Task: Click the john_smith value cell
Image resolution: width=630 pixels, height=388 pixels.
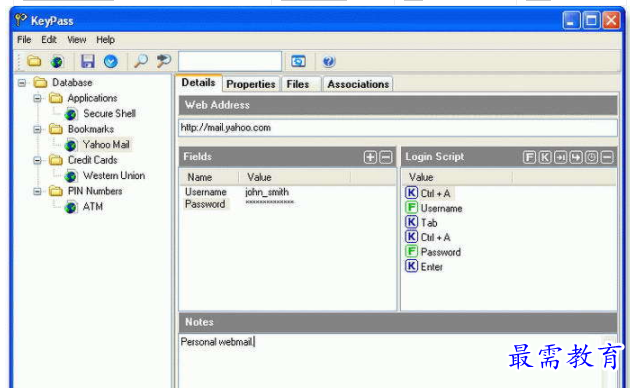Action: pyautogui.click(x=267, y=192)
